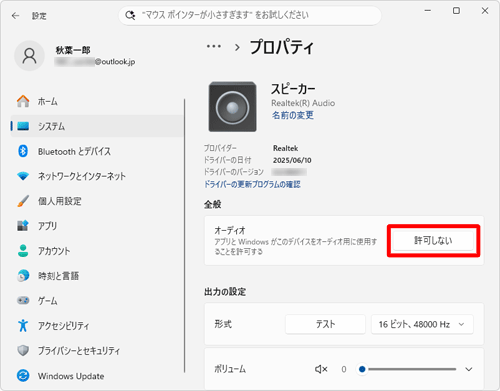Click the 個人用設定 paintbrush icon
The height and width of the screenshot is (391, 500).
[x=23, y=201]
